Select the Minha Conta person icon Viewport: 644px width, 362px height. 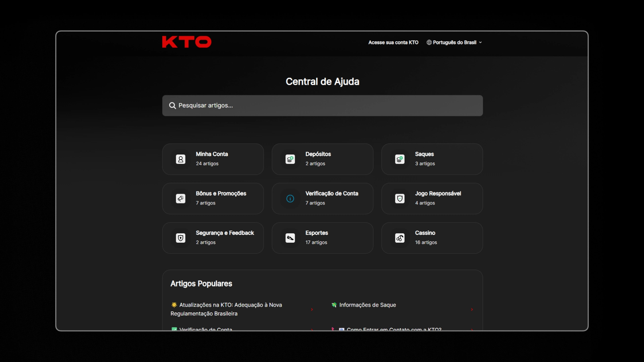[x=180, y=159]
